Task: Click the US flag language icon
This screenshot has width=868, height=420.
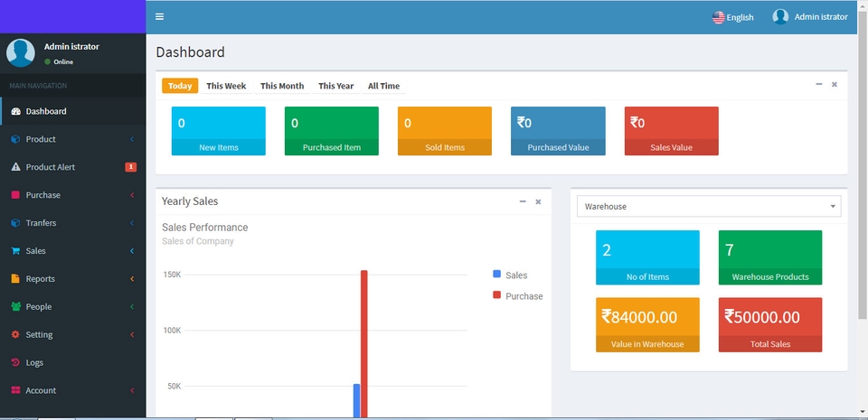Action: tap(719, 17)
